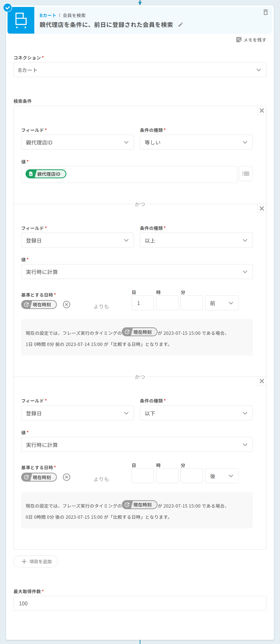Clear 現在時刻 in the 以上 condition with circled X
Viewport: 280px width, 644px height.
pyautogui.click(x=66, y=305)
